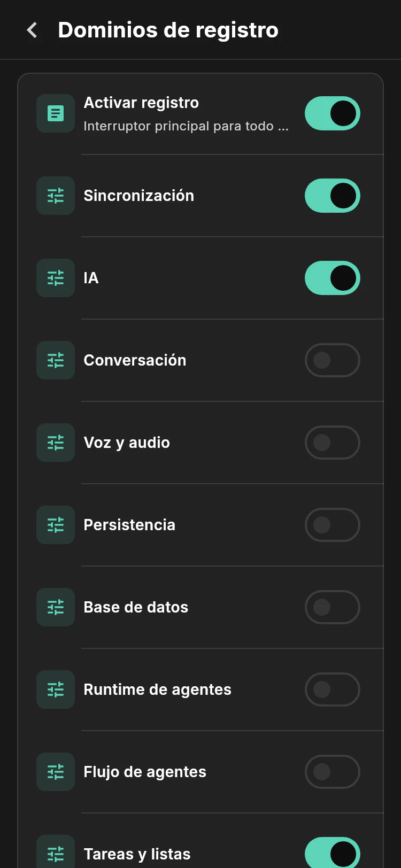
Task: Click the sliders icon beside Base de datos
Action: 56,607
